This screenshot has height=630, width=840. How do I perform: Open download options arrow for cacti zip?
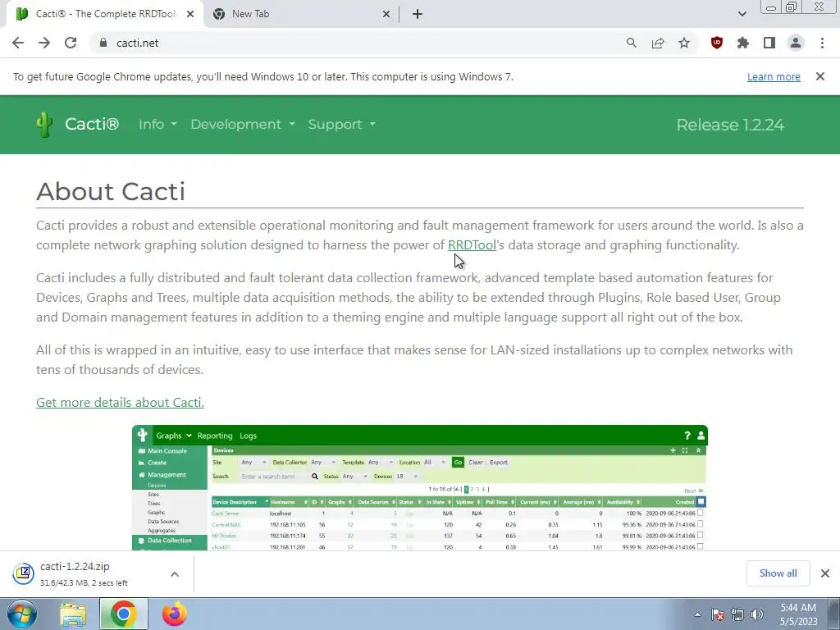(x=175, y=573)
